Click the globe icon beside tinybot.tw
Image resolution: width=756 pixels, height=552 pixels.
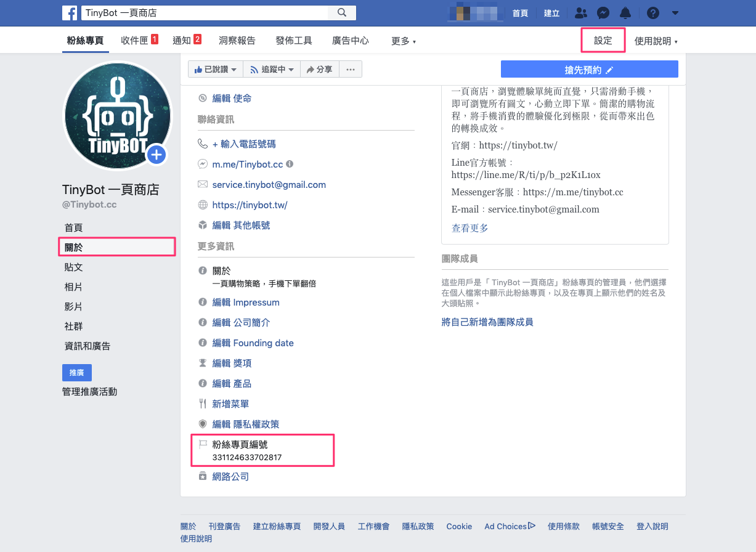202,205
